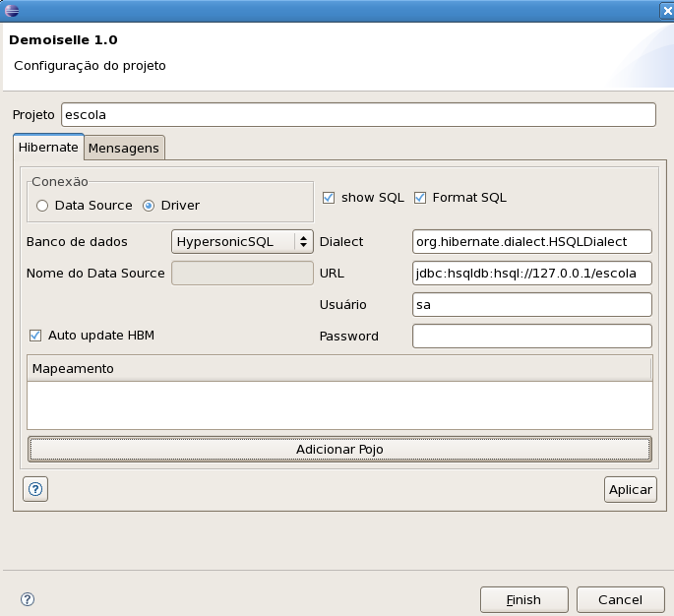Uncheck Auto update HBM
Screen dimensions: 674x616
[36, 336]
